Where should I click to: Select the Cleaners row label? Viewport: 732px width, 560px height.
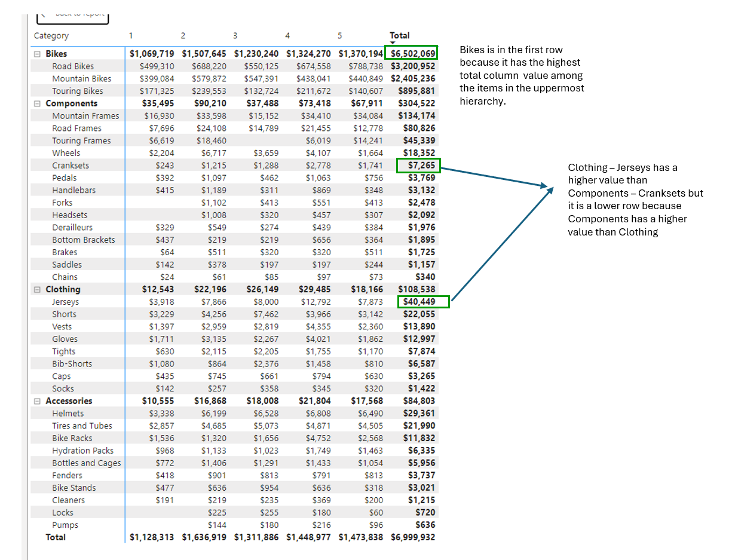click(x=68, y=500)
